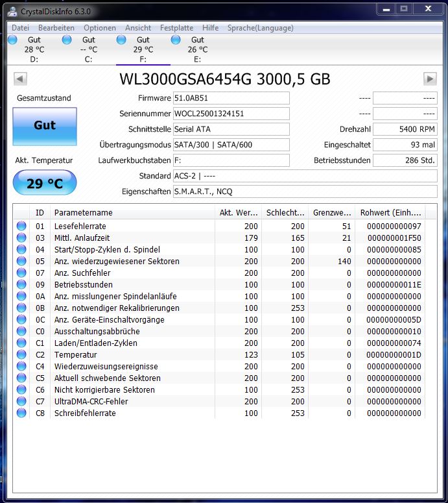Viewport: 448px width, 503px height.
Task: Click status icon of Laden/Entladen-Zyklen row
Action: pyautogui.click(x=21, y=343)
